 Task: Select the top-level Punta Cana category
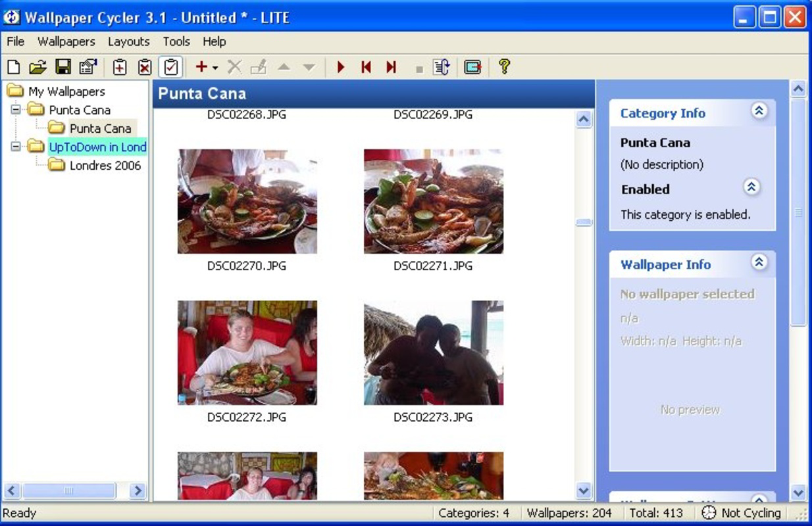pyautogui.click(x=80, y=110)
